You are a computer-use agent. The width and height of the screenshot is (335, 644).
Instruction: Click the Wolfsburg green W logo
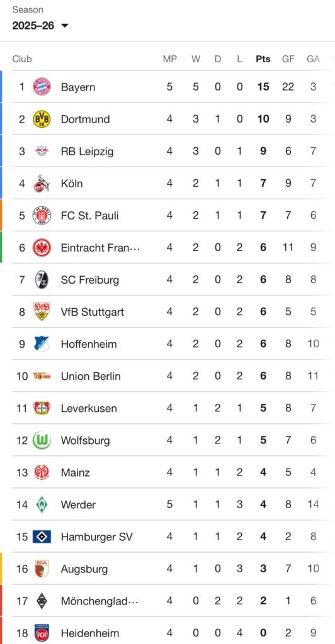tap(42, 440)
